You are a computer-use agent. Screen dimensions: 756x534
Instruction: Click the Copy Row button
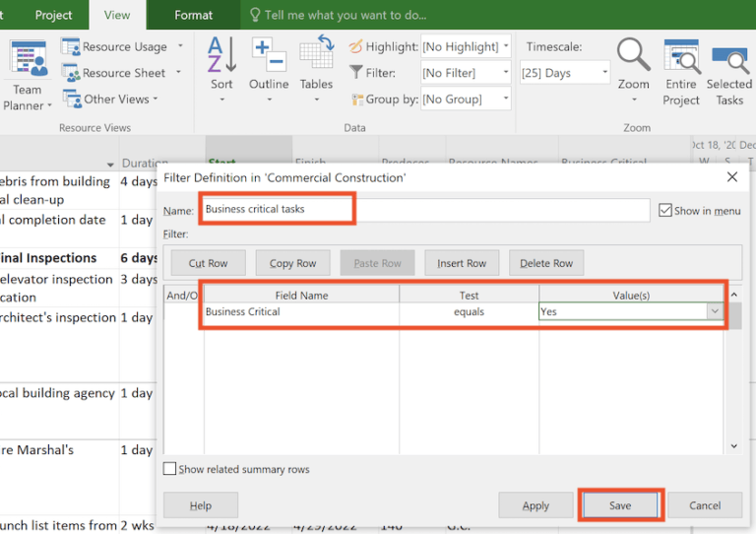(292, 263)
